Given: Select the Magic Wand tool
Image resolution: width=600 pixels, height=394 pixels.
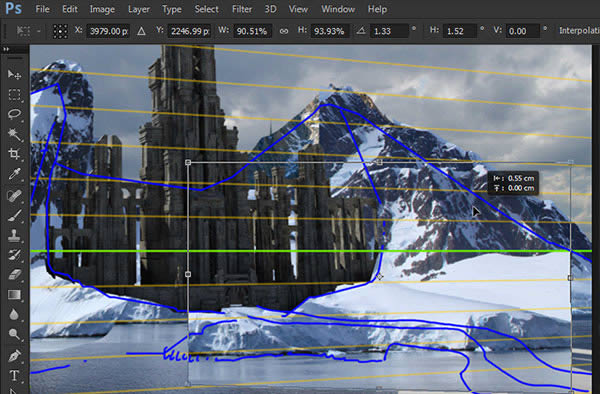Looking at the screenshot, I should tap(14, 134).
